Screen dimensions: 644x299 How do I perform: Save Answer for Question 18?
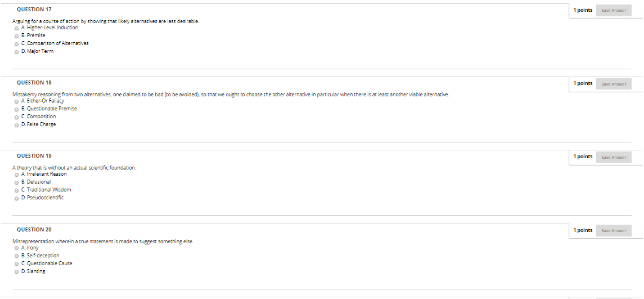tap(614, 84)
